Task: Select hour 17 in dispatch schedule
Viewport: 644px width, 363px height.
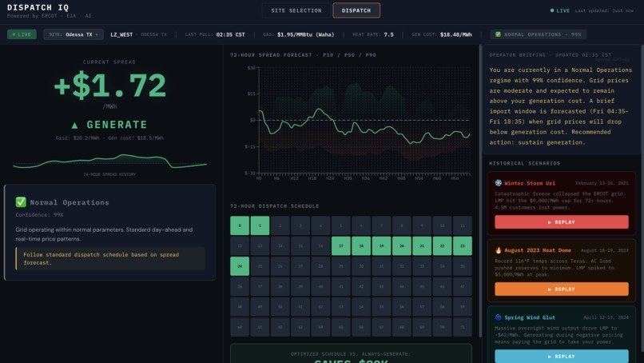Action: [x=341, y=245]
